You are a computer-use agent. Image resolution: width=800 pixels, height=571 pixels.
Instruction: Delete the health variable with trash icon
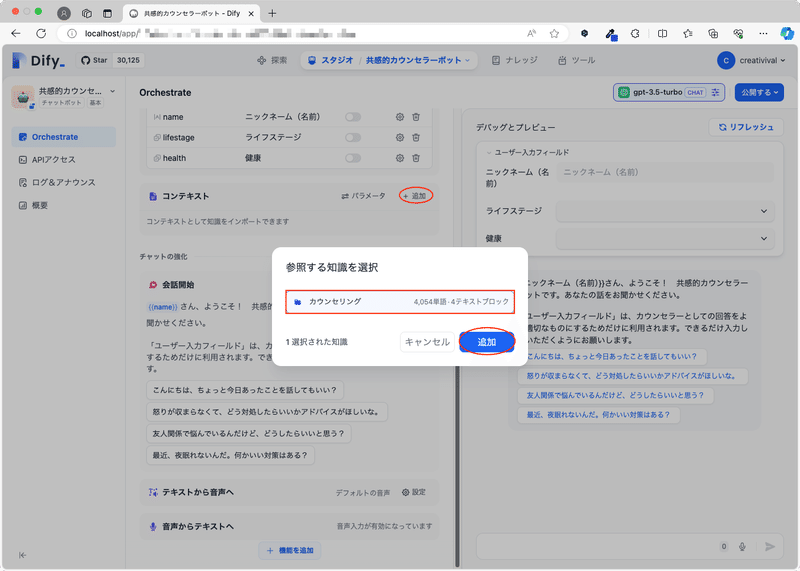(x=416, y=158)
